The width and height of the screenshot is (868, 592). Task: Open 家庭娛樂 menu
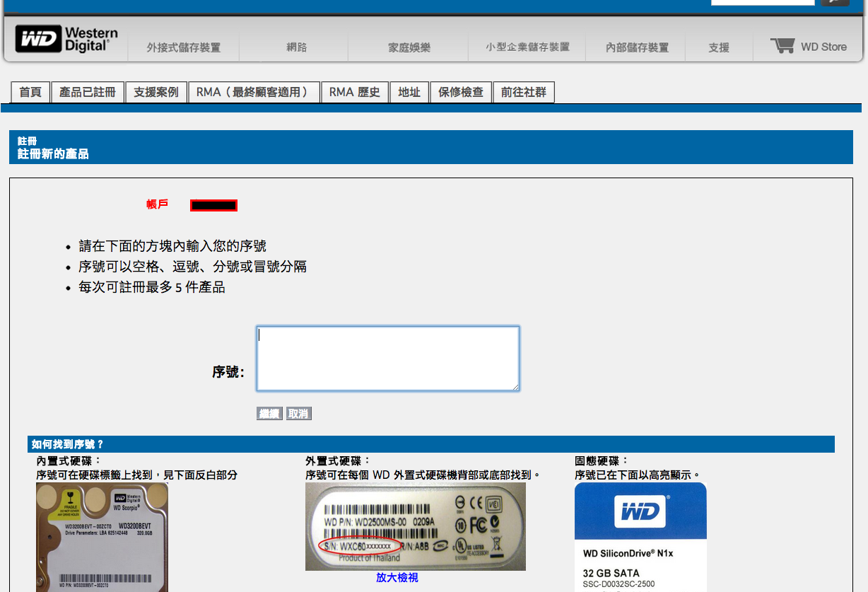[x=409, y=47]
